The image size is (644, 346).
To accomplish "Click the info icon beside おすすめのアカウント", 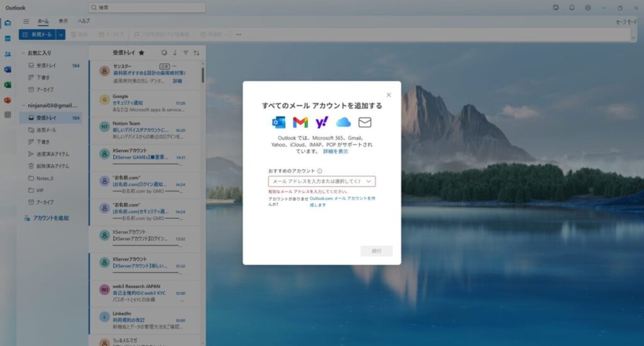I will click(319, 170).
